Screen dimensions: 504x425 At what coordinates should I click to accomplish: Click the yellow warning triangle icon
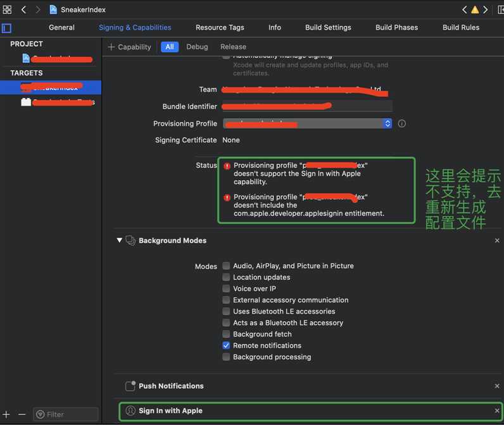click(475, 10)
